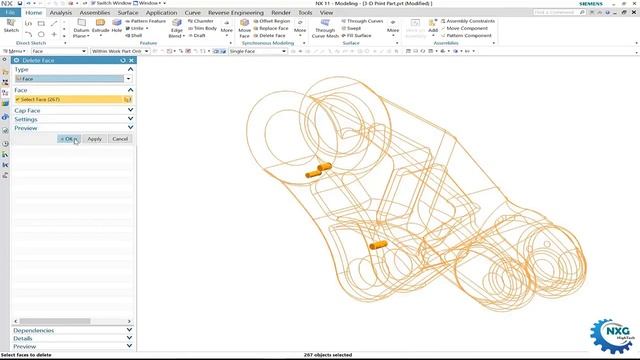This screenshot has width=640, height=360.
Task: Switch to the Assemblies tab
Action: [x=95, y=13]
